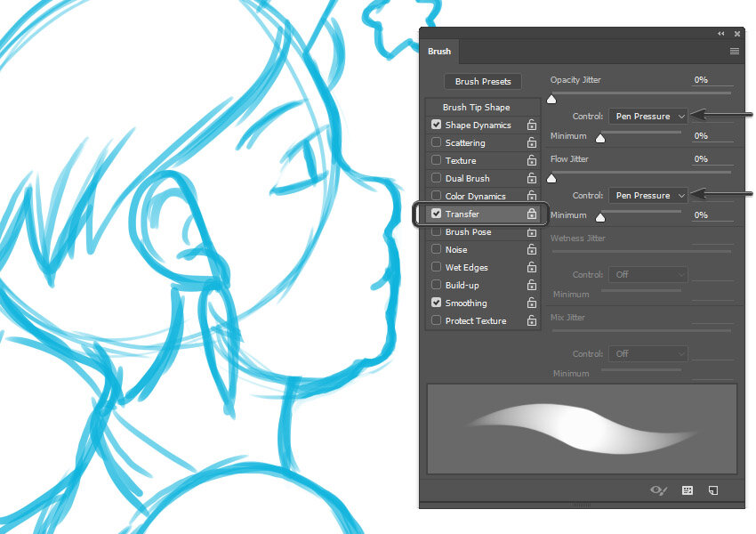
Task: Create a new brush with the page icon
Action: 713,490
